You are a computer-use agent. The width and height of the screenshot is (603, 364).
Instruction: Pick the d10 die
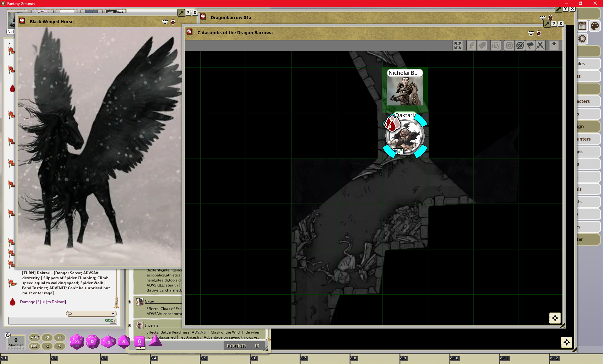coord(108,342)
